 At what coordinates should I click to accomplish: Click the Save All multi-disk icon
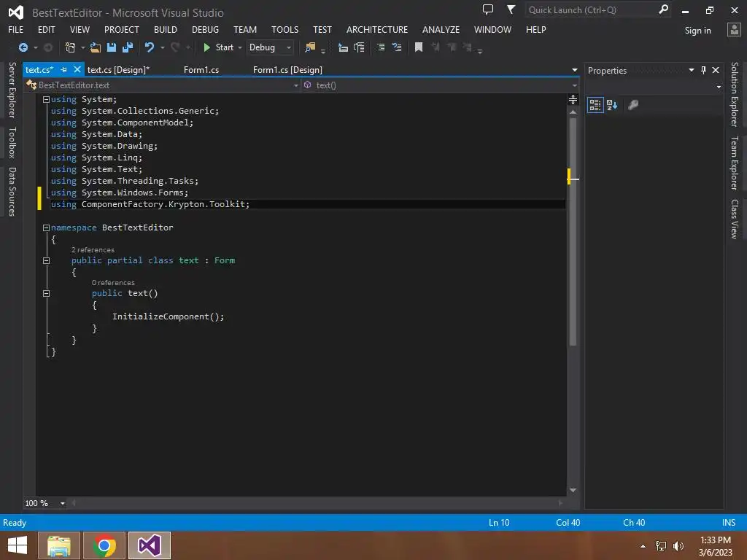tap(128, 47)
